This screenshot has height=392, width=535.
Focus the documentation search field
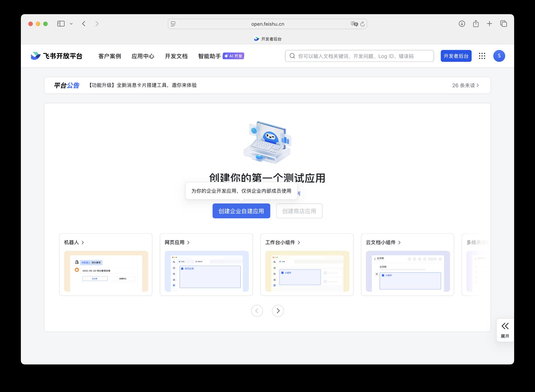pos(359,56)
